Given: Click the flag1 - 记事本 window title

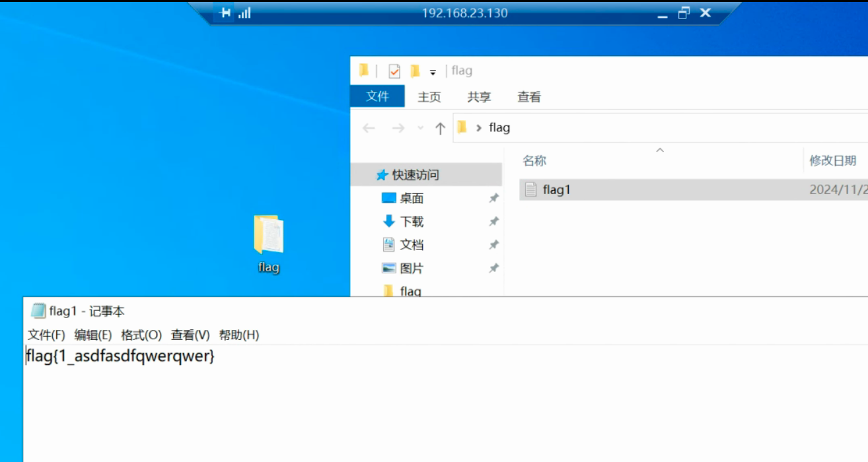Looking at the screenshot, I should click(87, 312).
